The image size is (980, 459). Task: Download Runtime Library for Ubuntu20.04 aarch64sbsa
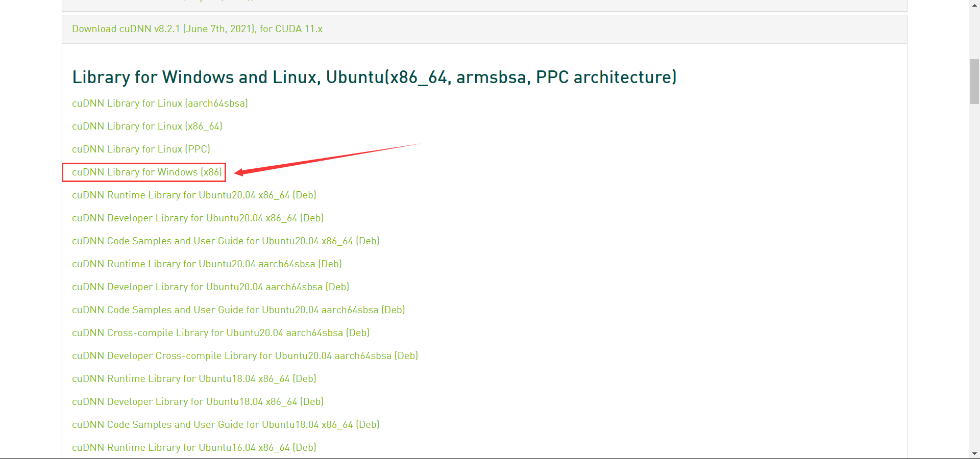pyautogui.click(x=207, y=264)
